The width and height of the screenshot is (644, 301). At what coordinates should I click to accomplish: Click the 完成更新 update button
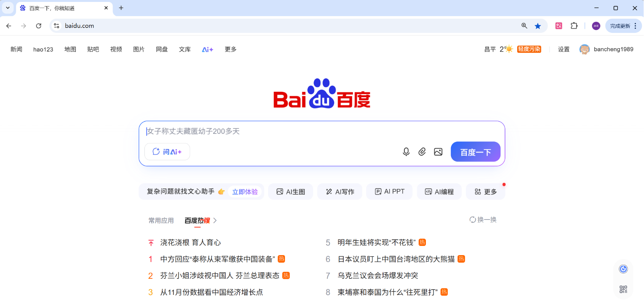[620, 26]
